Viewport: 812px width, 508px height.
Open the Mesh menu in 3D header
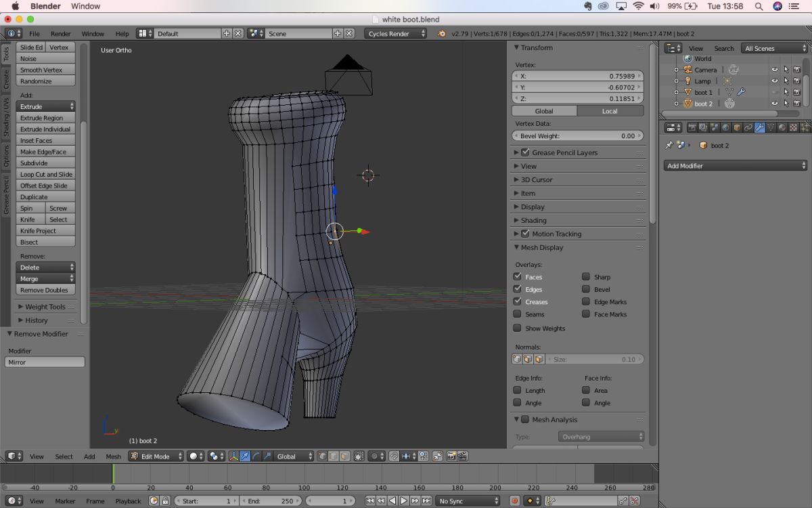(113, 457)
